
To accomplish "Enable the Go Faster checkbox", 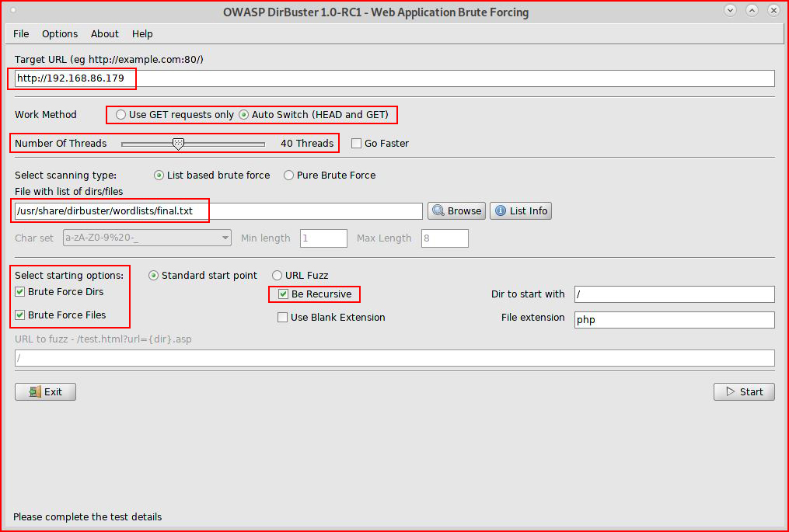I will pos(356,144).
